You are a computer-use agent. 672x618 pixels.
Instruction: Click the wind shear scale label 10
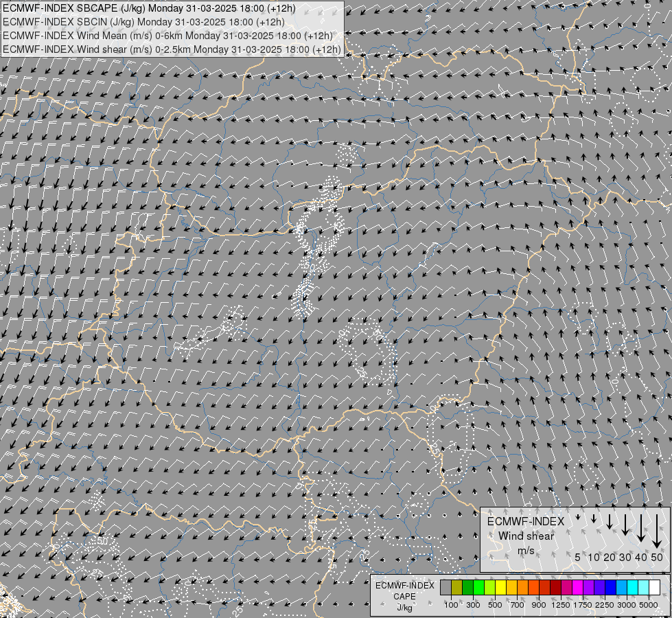tap(594, 557)
